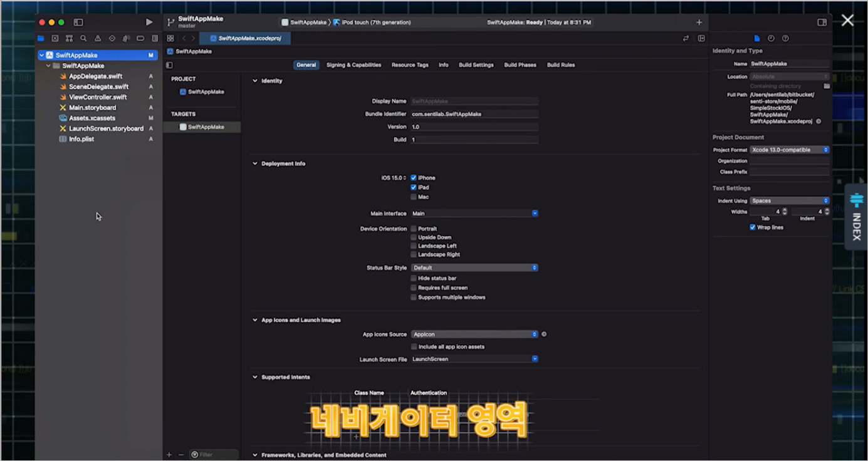Enable the Mac checkbox
Screen dimensions: 868x461
point(414,197)
